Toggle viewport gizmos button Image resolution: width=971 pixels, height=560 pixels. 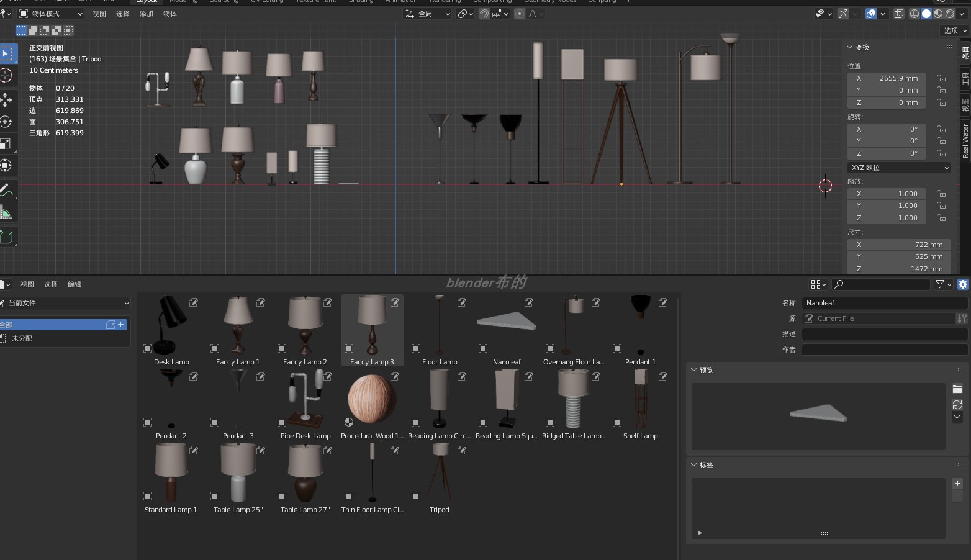coord(842,14)
